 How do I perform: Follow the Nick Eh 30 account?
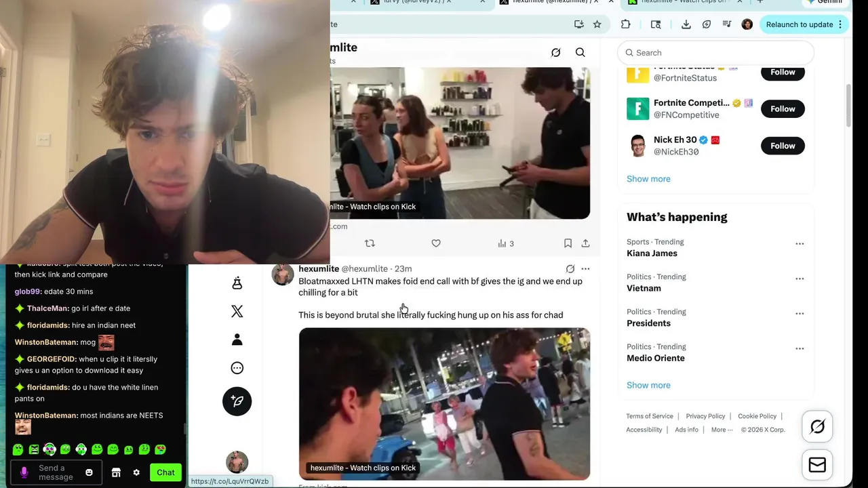[x=783, y=146]
